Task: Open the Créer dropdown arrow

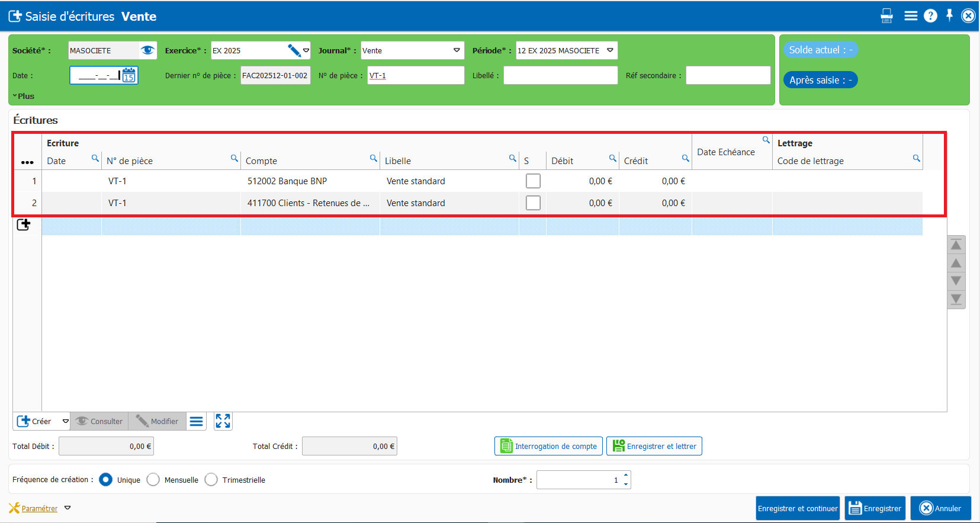Action: click(x=65, y=421)
